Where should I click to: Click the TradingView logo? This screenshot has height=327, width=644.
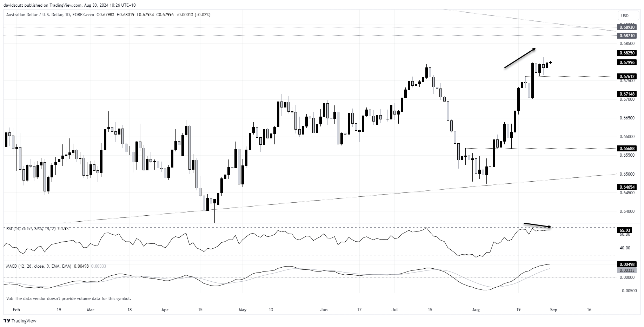click(x=20, y=321)
